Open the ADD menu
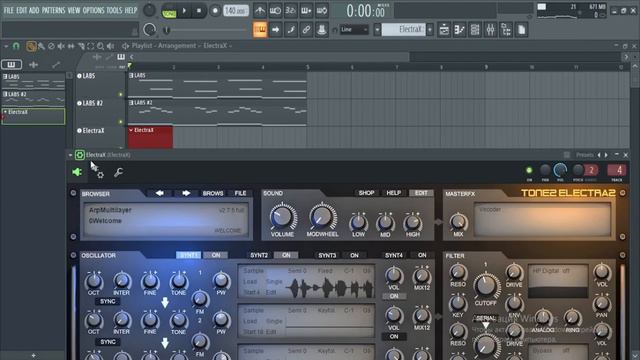The width and height of the screenshot is (640, 360). 34,10
